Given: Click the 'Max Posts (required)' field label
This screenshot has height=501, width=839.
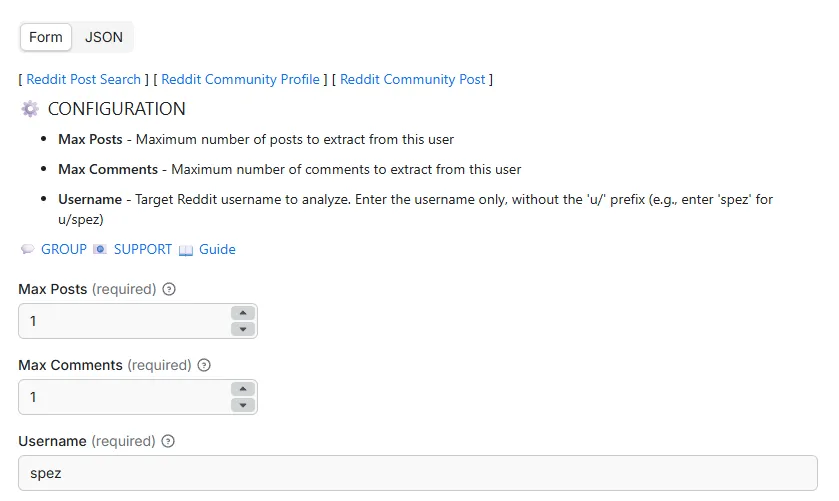Looking at the screenshot, I should coord(87,289).
